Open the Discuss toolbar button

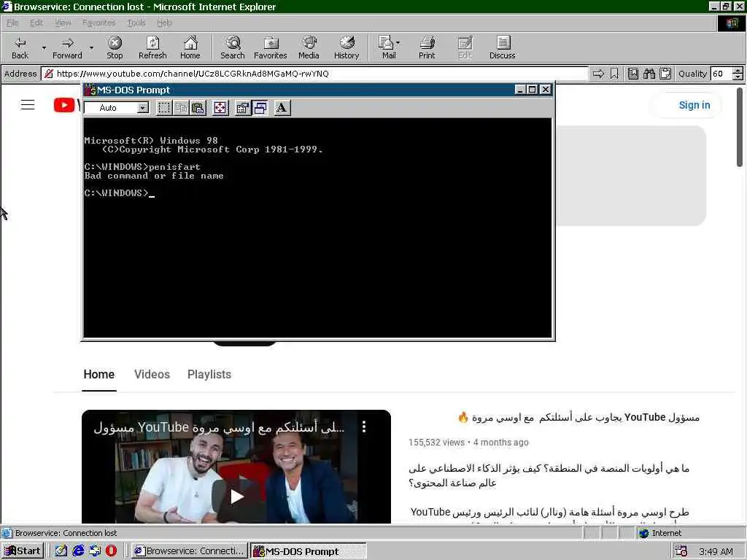(x=503, y=47)
